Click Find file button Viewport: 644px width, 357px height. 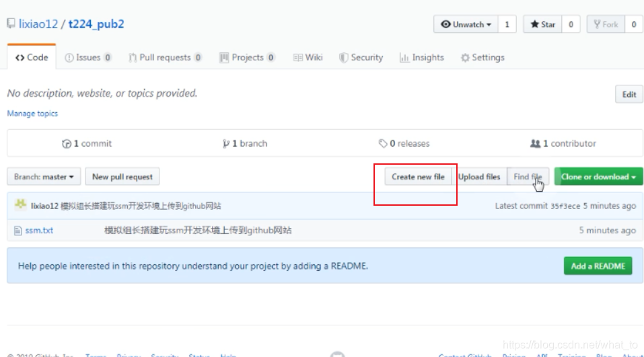[x=528, y=177]
